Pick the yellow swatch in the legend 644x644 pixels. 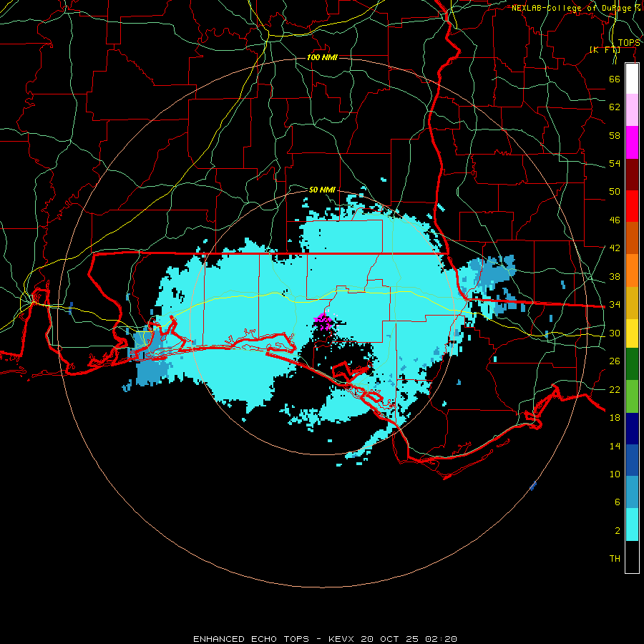[632, 333]
